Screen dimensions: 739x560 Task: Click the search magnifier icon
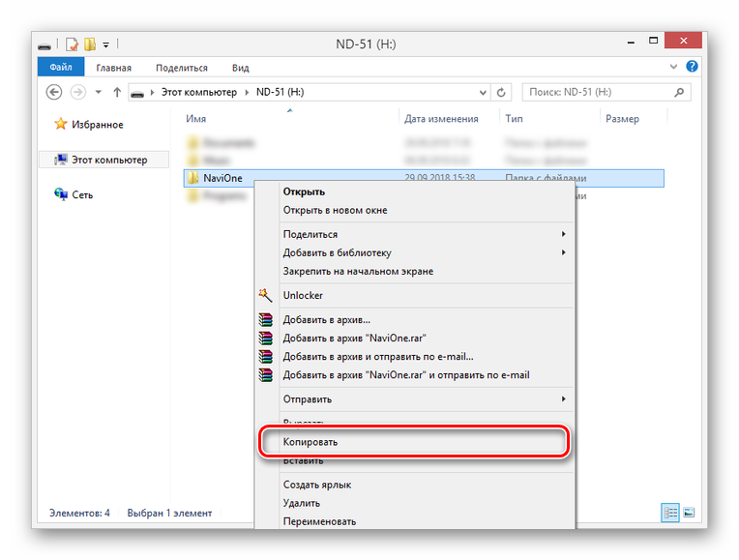[679, 93]
